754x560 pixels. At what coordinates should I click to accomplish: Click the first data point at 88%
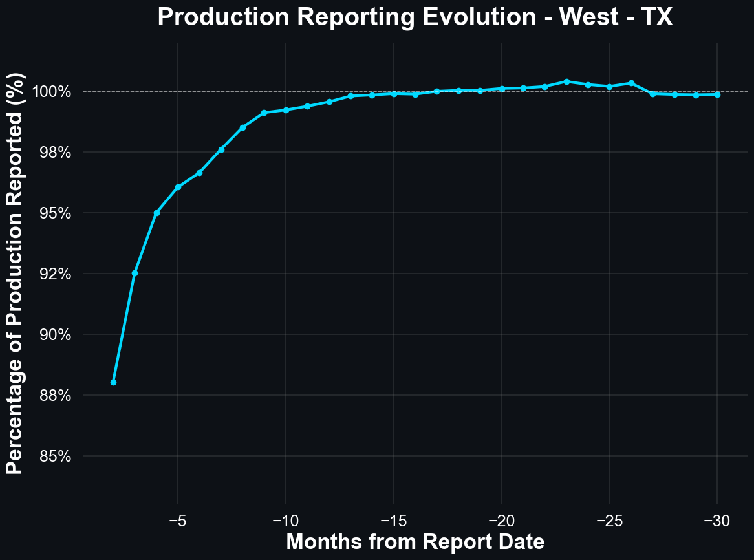point(113,382)
